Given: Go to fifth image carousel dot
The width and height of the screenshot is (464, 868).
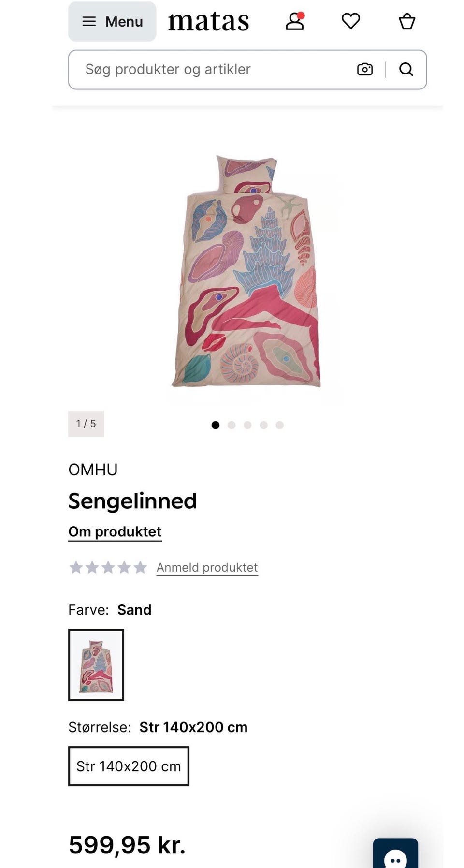Looking at the screenshot, I should pos(279,425).
